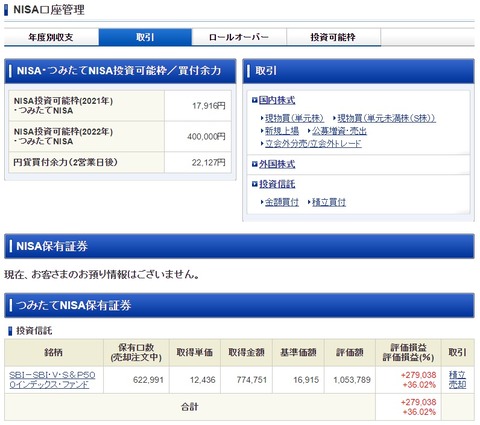The image size is (480, 425).
Task: Click 立会外分売/立会外トレード link
Action: point(313,144)
